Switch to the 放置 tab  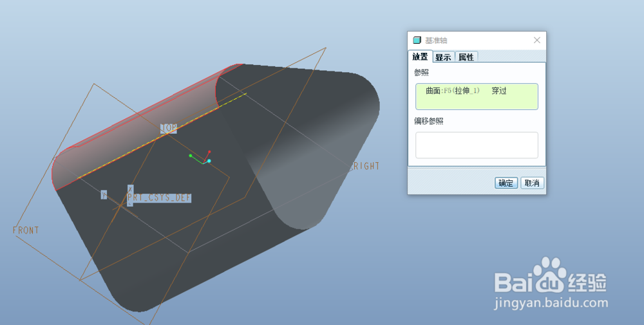click(x=420, y=57)
